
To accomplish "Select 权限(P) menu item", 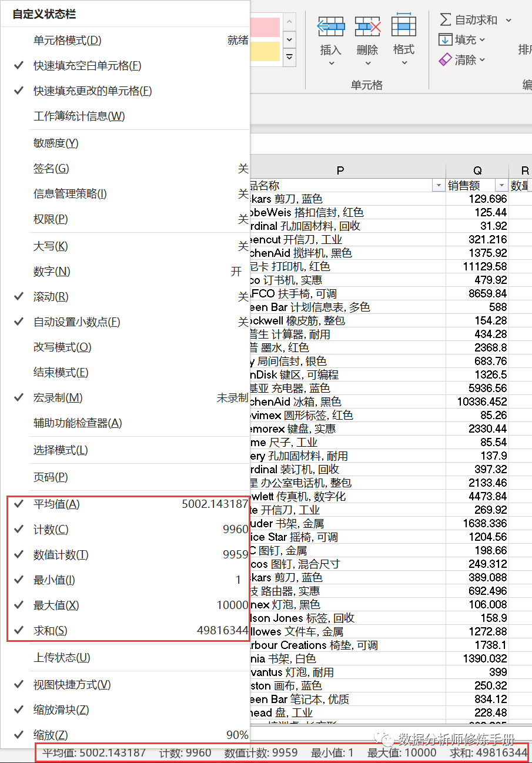I will pos(125,219).
